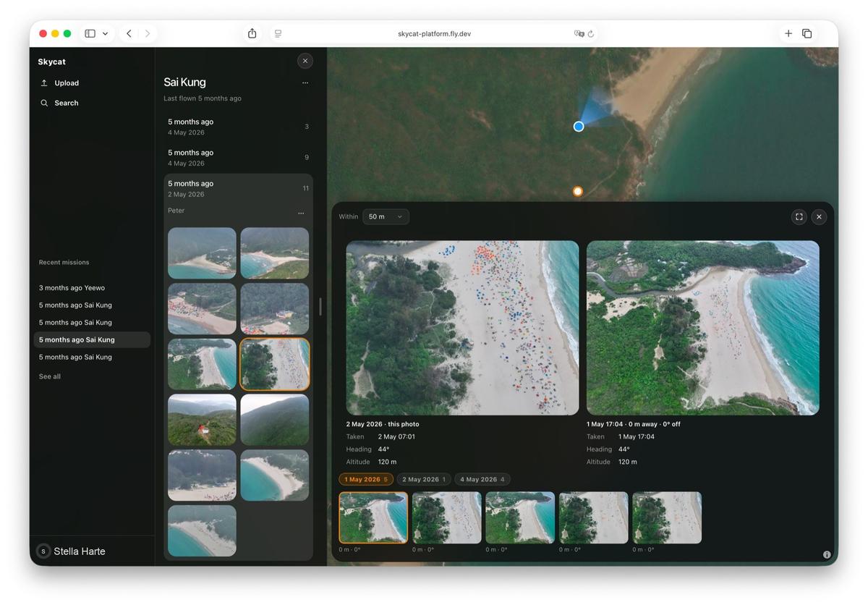
Task: Click the large 1 May 17:04 comparison image
Action: tap(703, 328)
